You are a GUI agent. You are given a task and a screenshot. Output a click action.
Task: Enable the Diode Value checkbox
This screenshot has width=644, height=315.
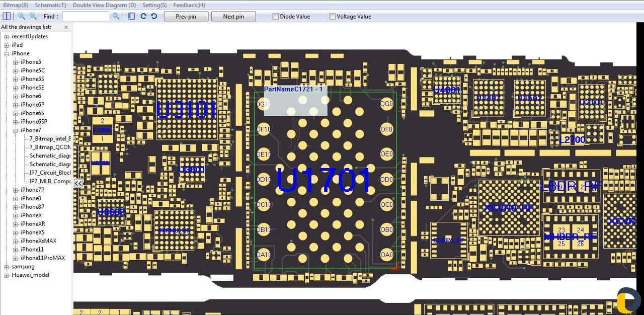pos(276,16)
